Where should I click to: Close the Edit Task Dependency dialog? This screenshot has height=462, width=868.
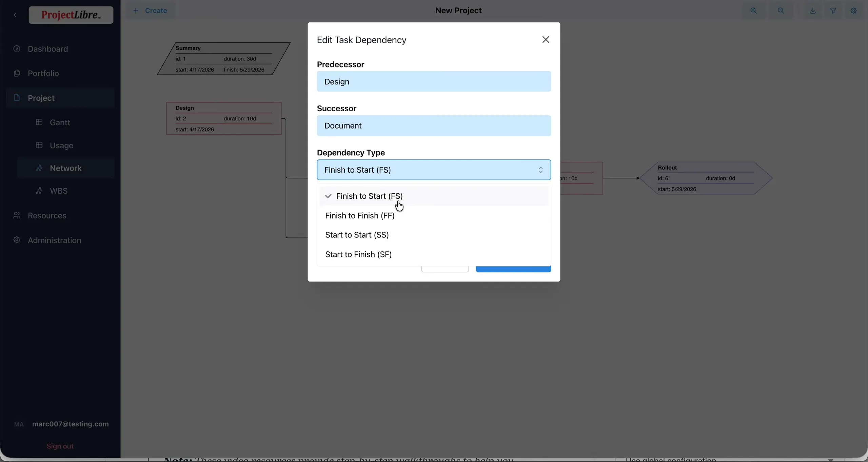pyautogui.click(x=546, y=40)
